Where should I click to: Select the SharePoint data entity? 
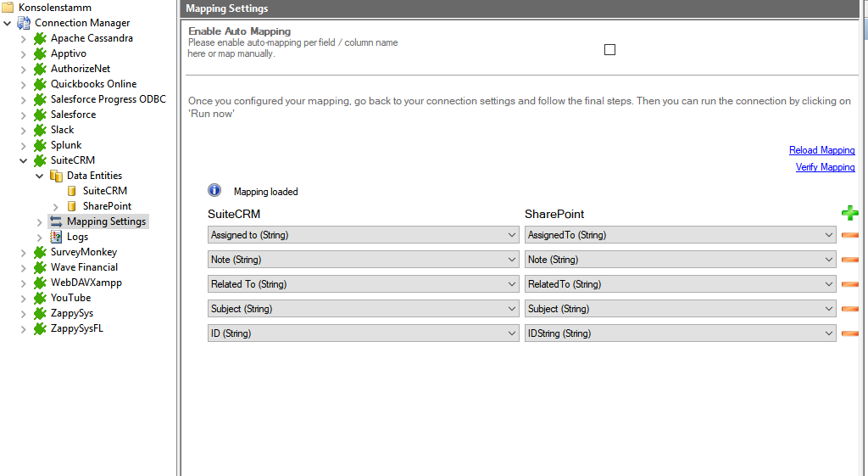[x=107, y=206]
